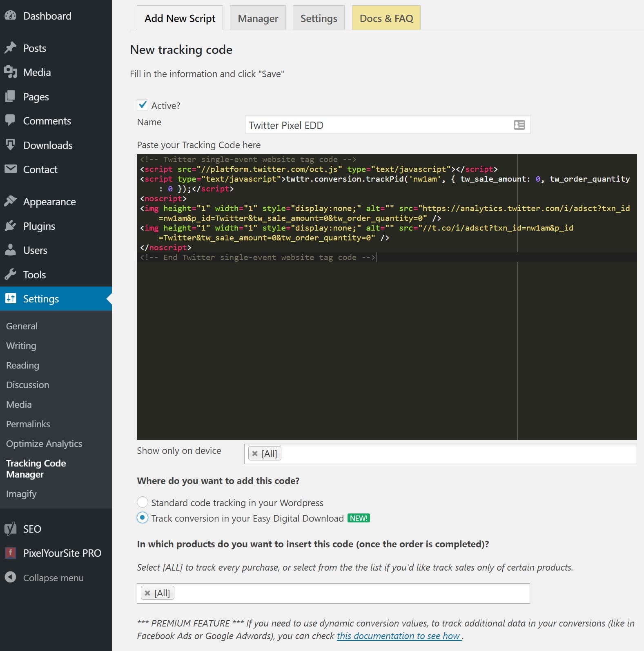
Task: Click the contact card icon in Name field
Action: [x=519, y=125]
